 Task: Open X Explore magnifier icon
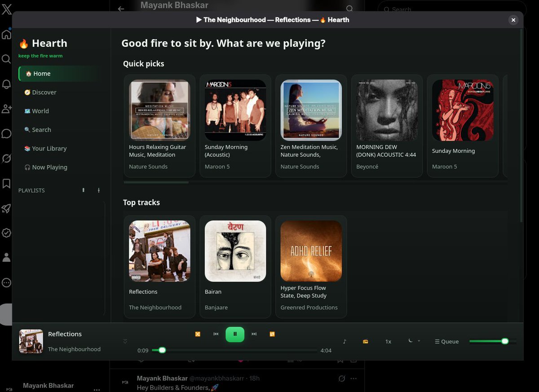pos(6,59)
